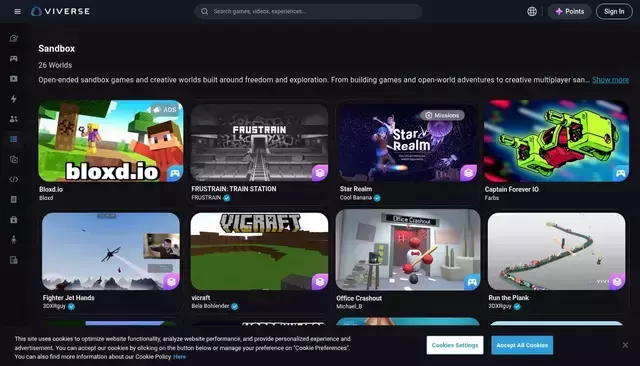Image resolution: width=640 pixels, height=366 pixels.
Task: Open the language globe selector
Action: 532,11
